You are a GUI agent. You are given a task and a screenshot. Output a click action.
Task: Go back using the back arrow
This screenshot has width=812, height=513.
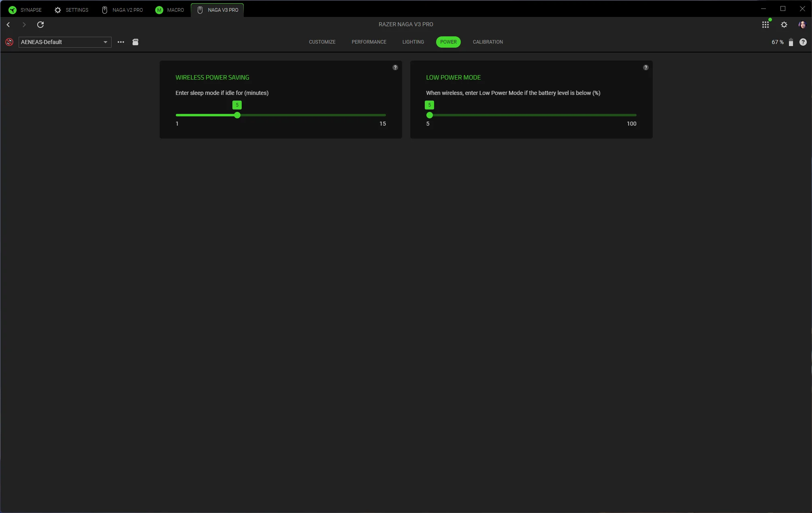[x=8, y=25]
